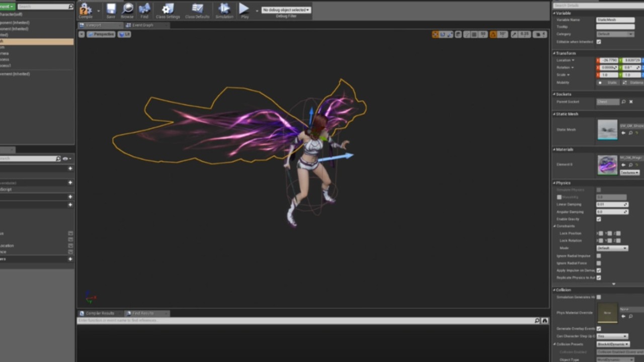The width and height of the screenshot is (644, 362).
Task: Start Play from the toolbar
Action: tap(244, 10)
